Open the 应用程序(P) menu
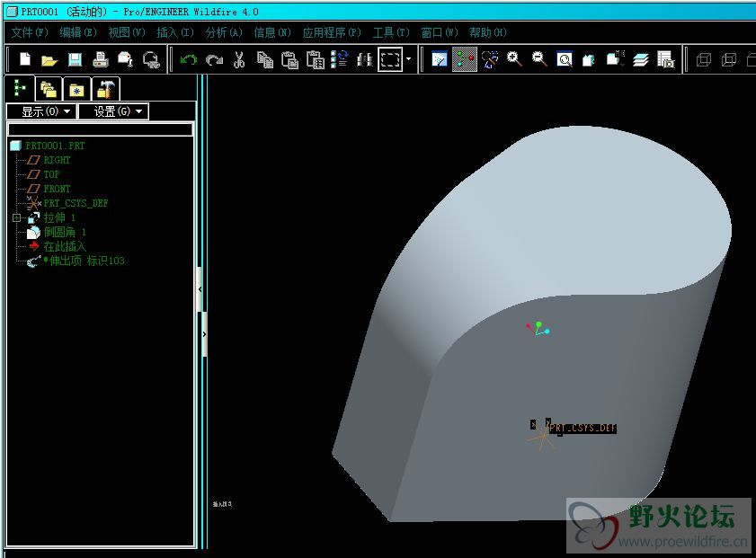756x558 pixels. pyautogui.click(x=332, y=32)
